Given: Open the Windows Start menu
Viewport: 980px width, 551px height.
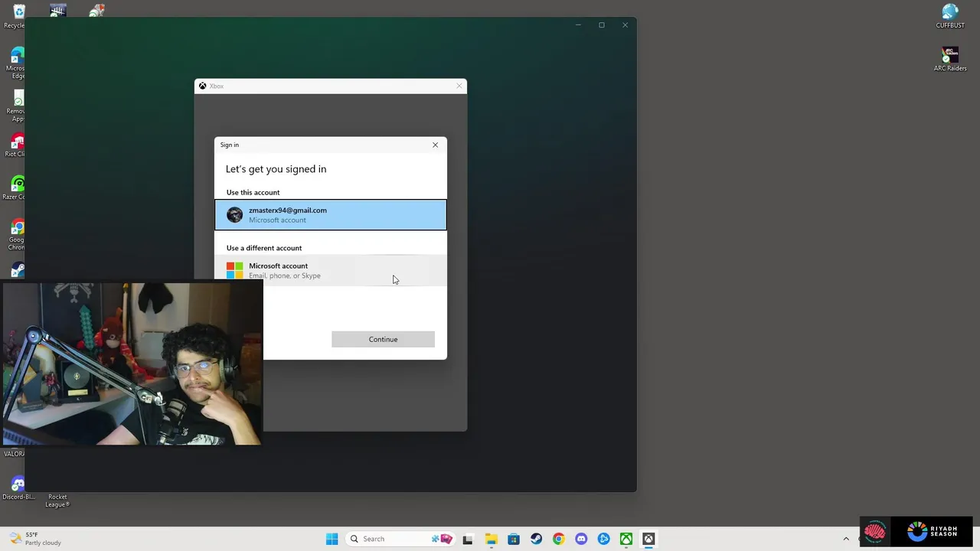Looking at the screenshot, I should click(332, 539).
